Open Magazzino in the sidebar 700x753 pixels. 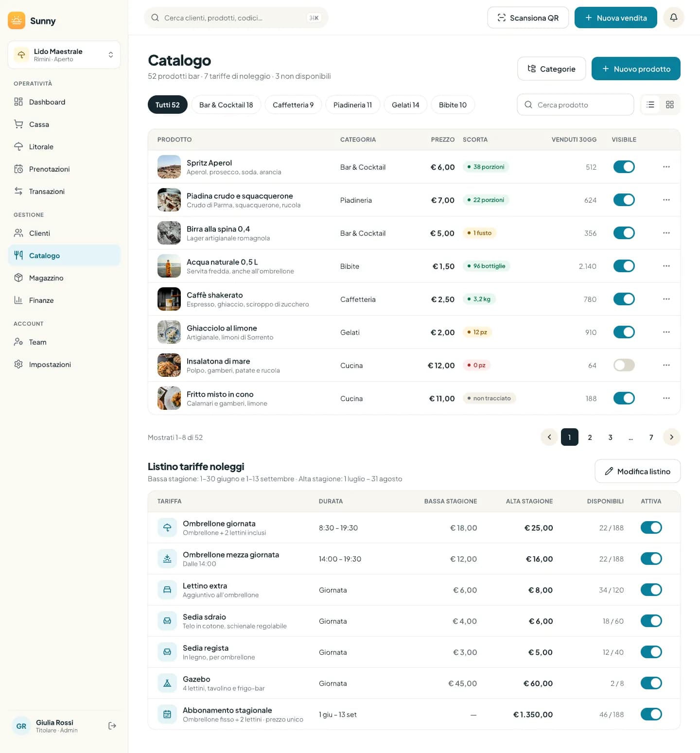pos(64,278)
